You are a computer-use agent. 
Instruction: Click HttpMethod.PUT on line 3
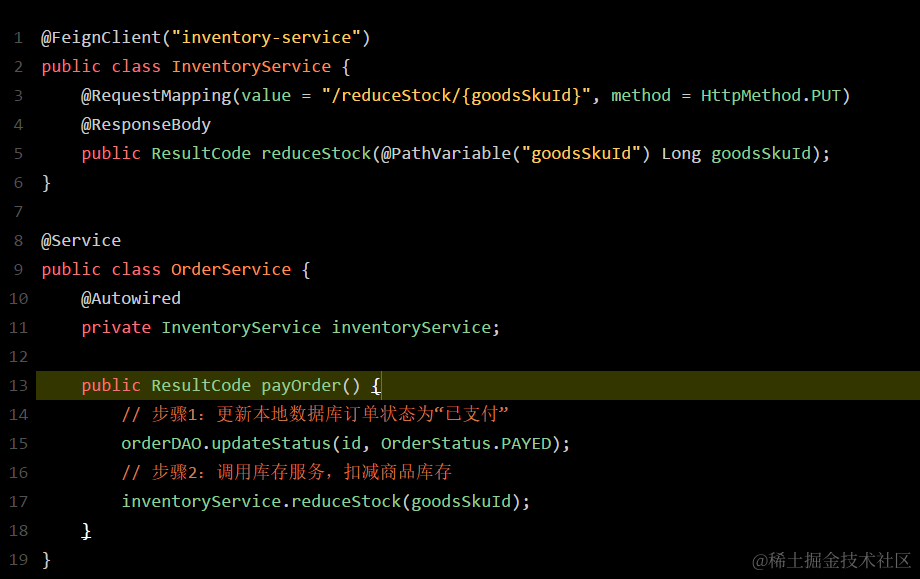(770, 96)
